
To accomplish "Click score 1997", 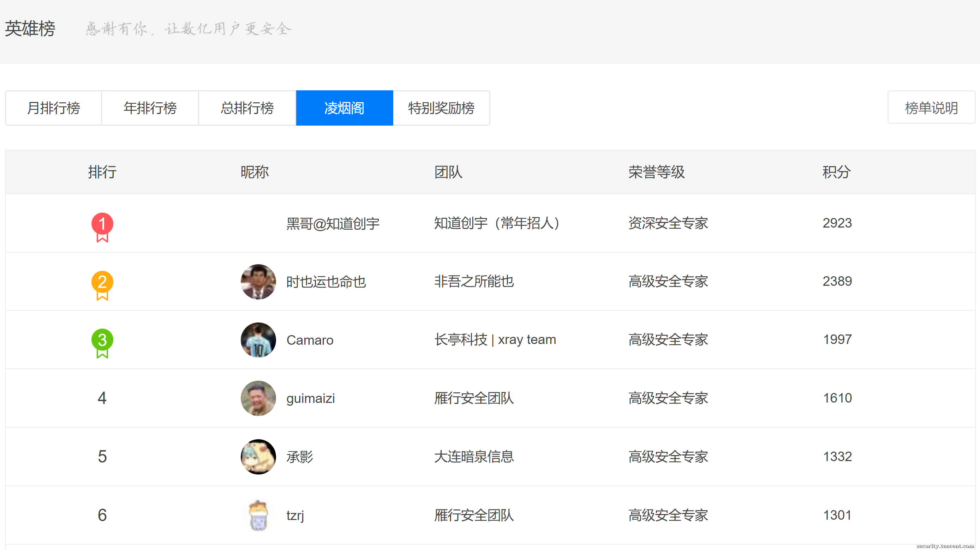I will point(837,339).
